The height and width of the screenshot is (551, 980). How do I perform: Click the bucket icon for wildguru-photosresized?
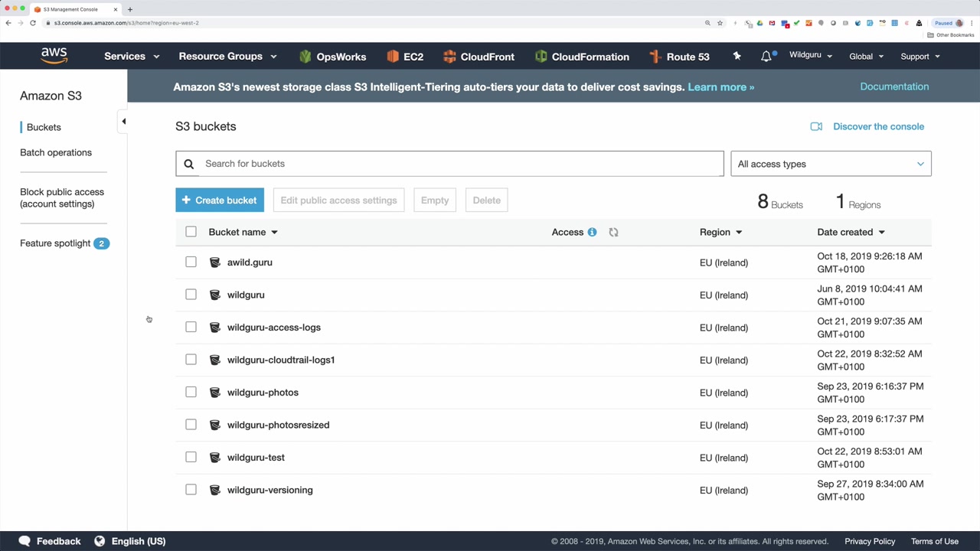[215, 425]
